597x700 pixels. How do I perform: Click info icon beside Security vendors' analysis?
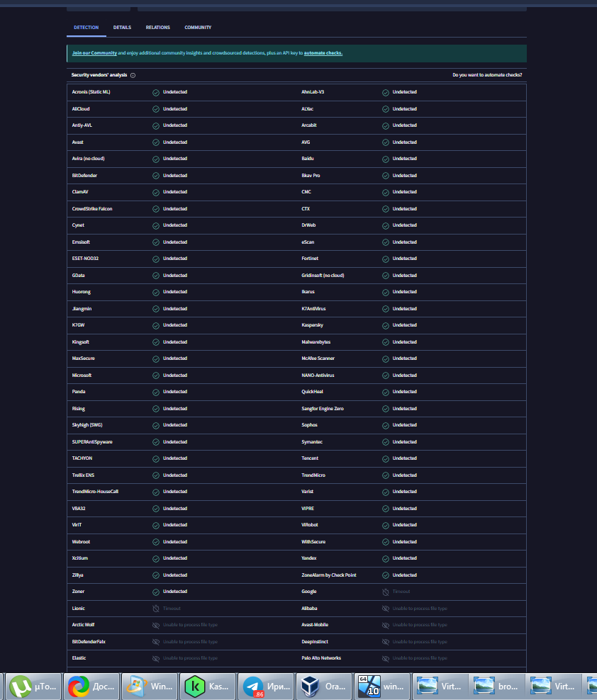tap(133, 75)
